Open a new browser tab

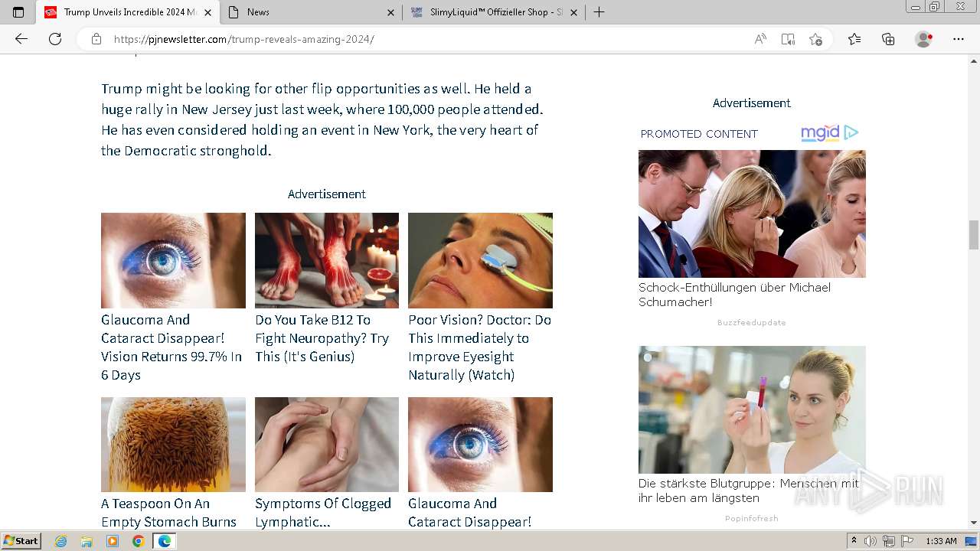click(x=599, y=12)
